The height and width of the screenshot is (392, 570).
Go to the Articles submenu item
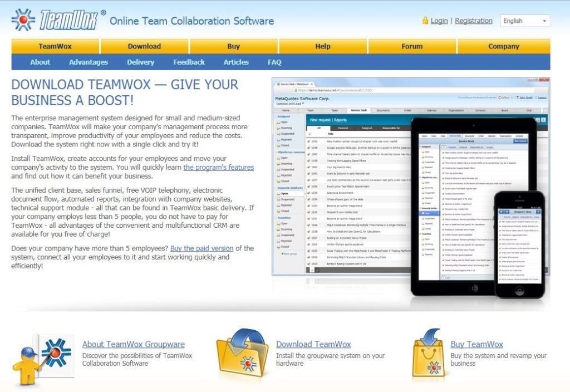[236, 62]
